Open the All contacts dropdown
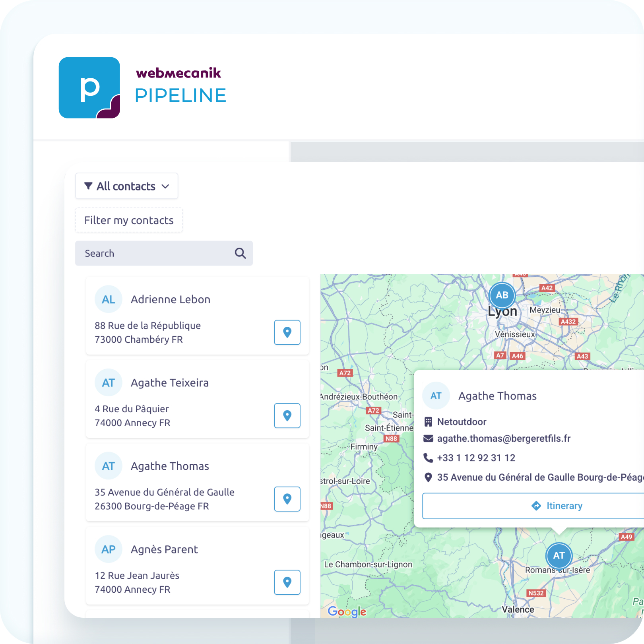Viewport: 644px width, 644px height. coord(127,186)
